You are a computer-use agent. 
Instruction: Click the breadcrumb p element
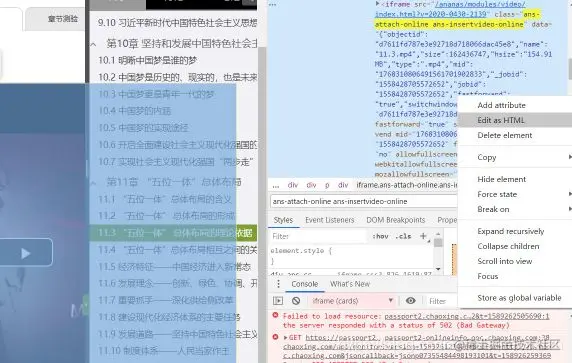point(327,185)
